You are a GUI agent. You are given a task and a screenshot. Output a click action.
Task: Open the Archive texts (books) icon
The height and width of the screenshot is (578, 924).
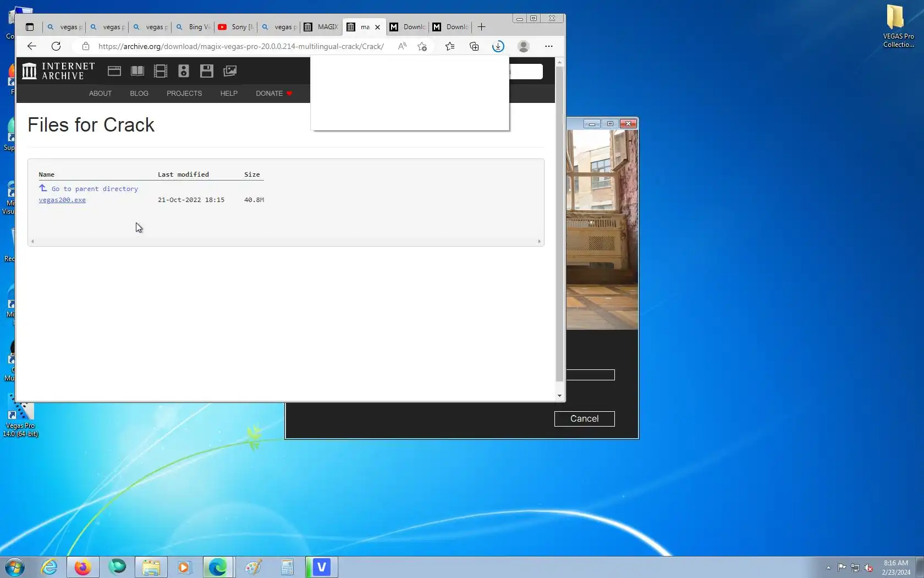coord(137,71)
